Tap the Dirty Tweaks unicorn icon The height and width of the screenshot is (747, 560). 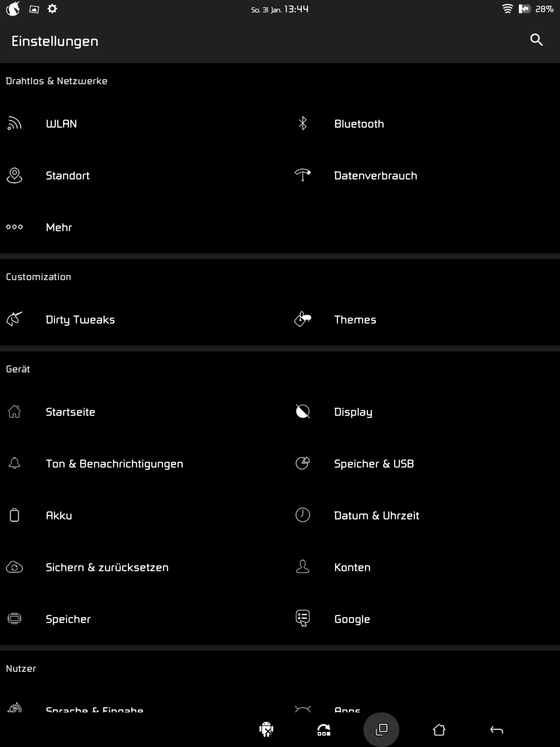[x=14, y=319]
